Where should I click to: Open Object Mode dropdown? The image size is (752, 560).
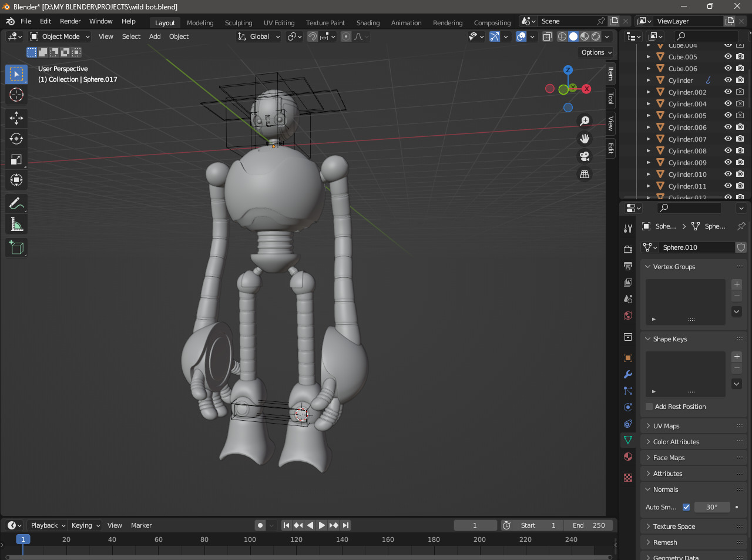pyautogui.click(x=60, y=36)
